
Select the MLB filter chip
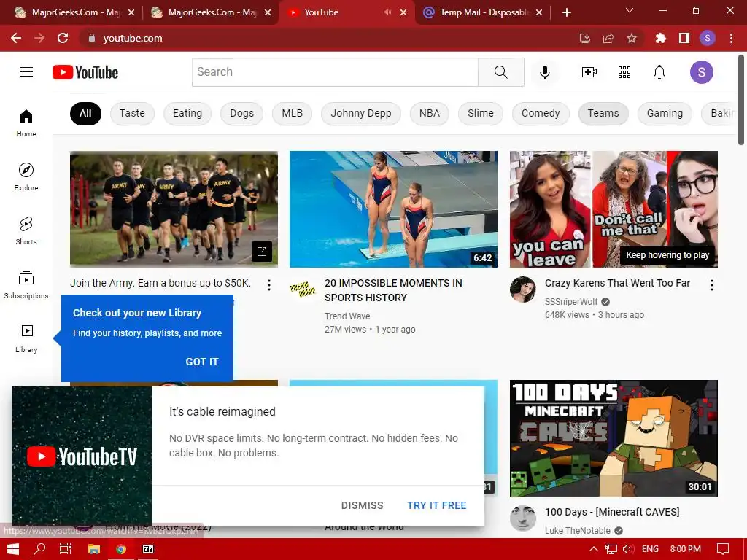click(292, 113)
